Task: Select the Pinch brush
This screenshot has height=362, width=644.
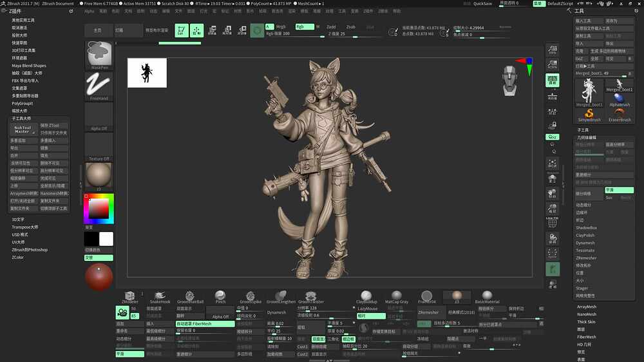Action: (220, 297)
